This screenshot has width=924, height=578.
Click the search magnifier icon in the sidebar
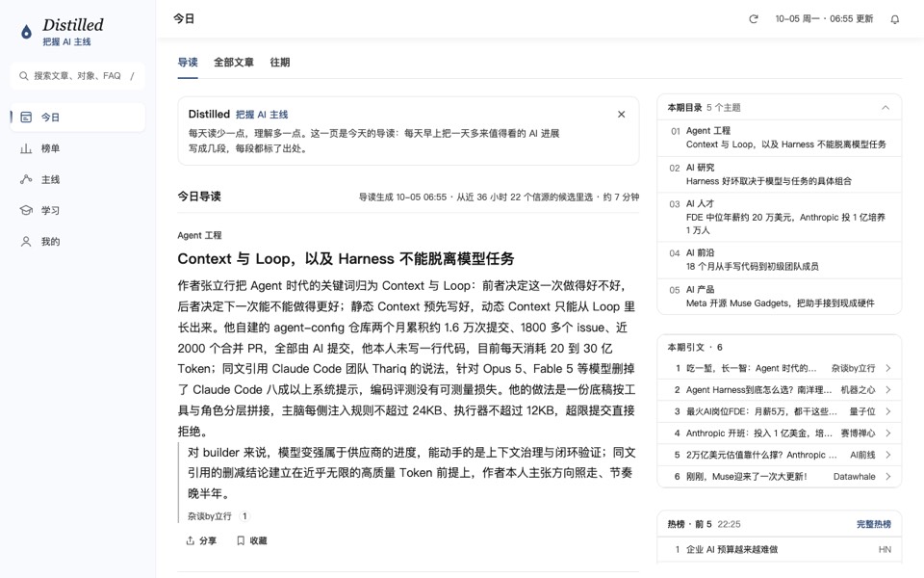point(23,76)
